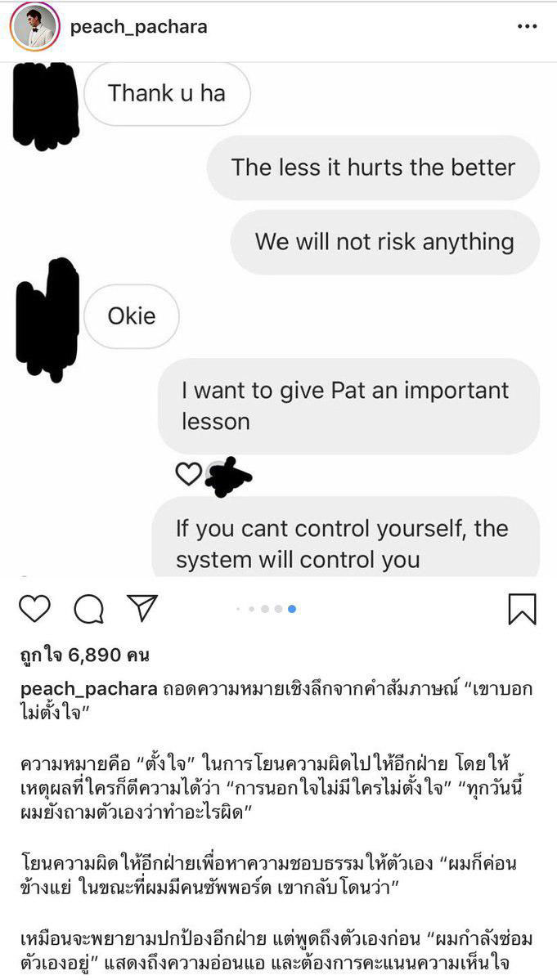
Task: Select first carousel page dot
Action: [x=238, y=609]
